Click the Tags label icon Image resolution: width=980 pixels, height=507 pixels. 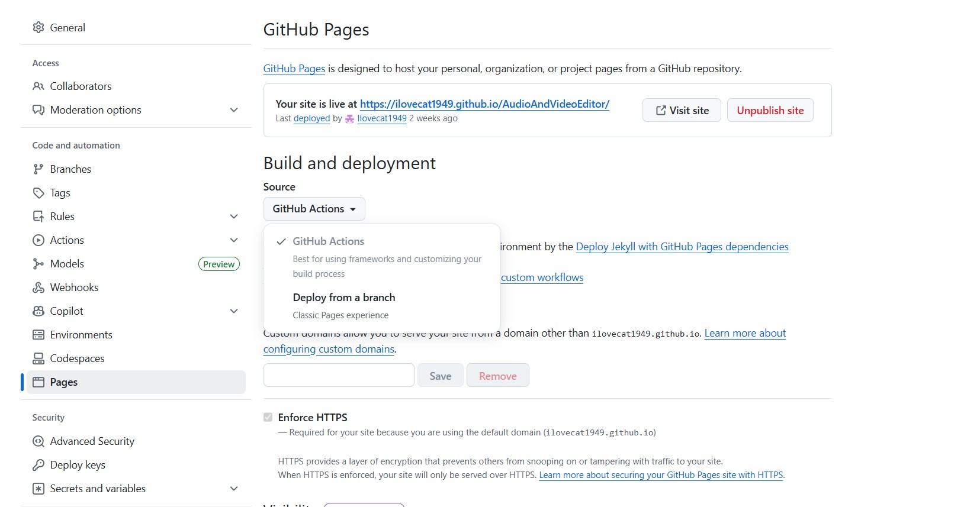click(x=38, y=193)
